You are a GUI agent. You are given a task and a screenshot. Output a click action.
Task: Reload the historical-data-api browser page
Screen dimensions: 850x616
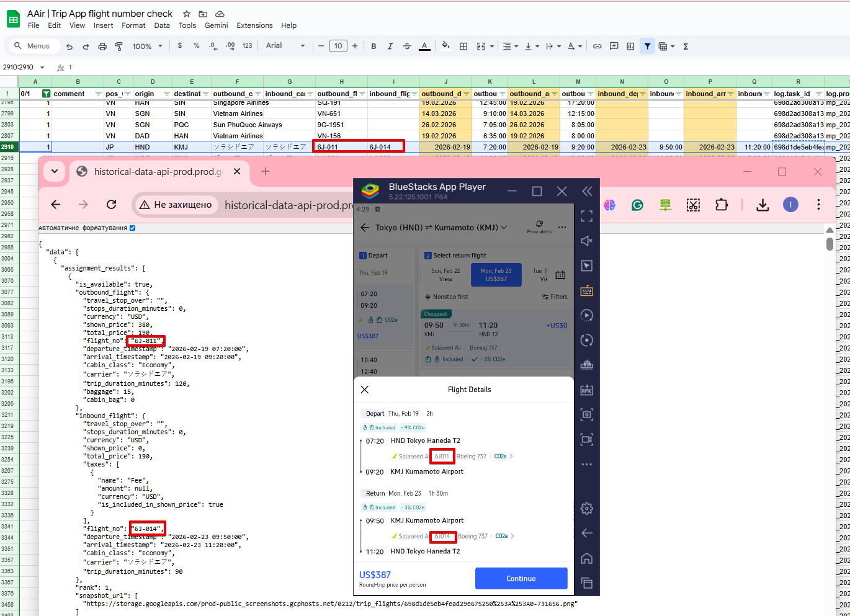pyautogui.click(x=112, y=205)
